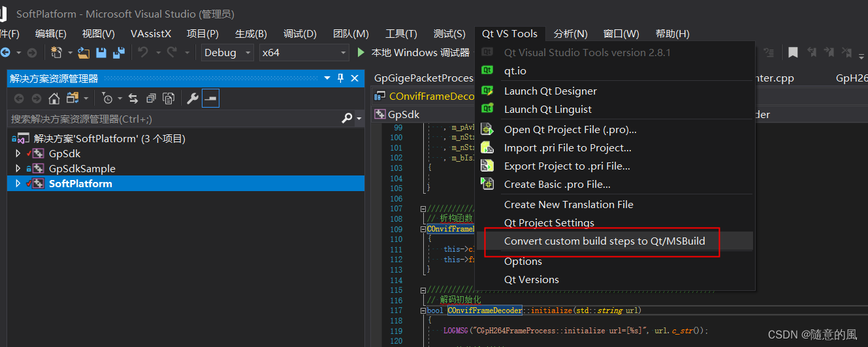Toggle the Preview Selected Items button
The image size is (868, 347).
point(211,98)
